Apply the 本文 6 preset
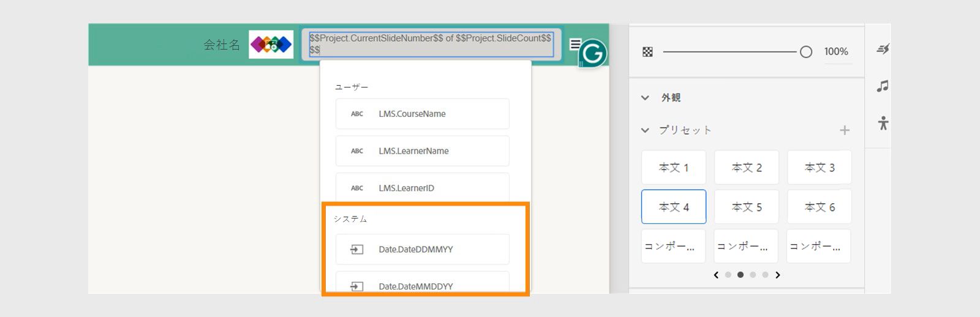 click(820, 207)
